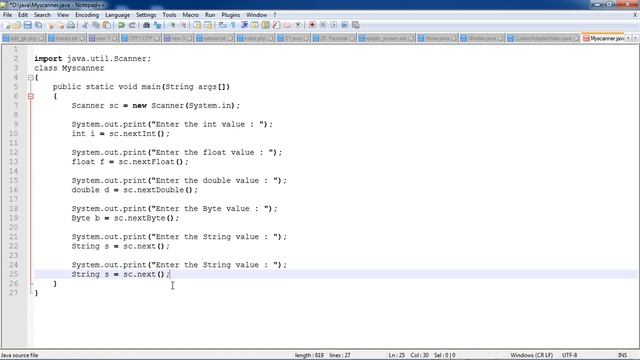Click line number 25 in margin
The width and height of the screenshot is (640, 360).
(13, 274)
